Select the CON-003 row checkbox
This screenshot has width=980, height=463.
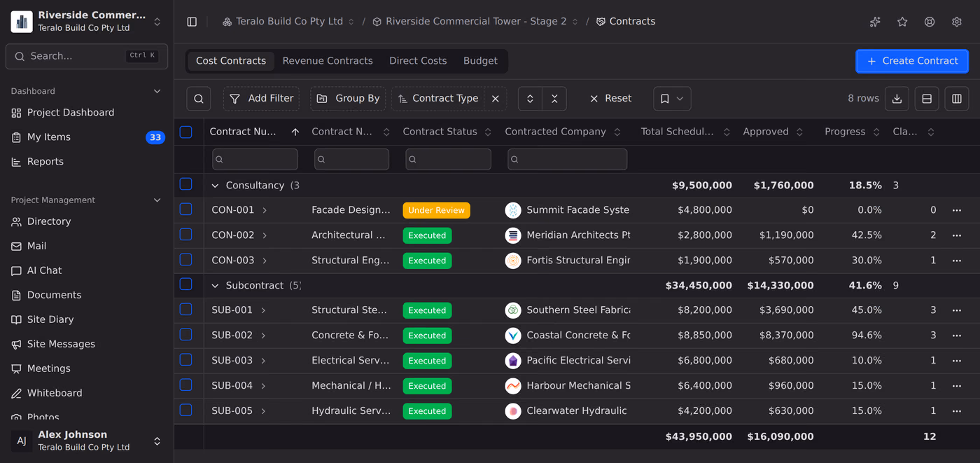click(x=185, y=259)
